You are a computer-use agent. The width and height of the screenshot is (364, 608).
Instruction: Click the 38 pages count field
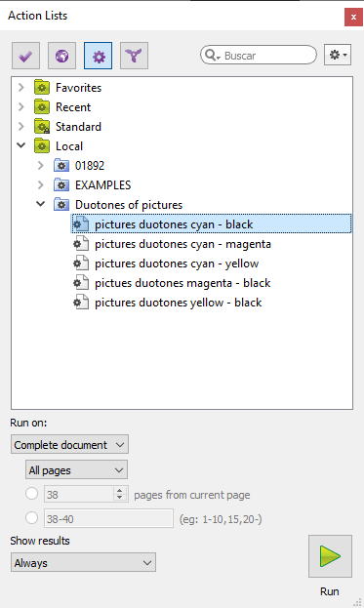79,494
